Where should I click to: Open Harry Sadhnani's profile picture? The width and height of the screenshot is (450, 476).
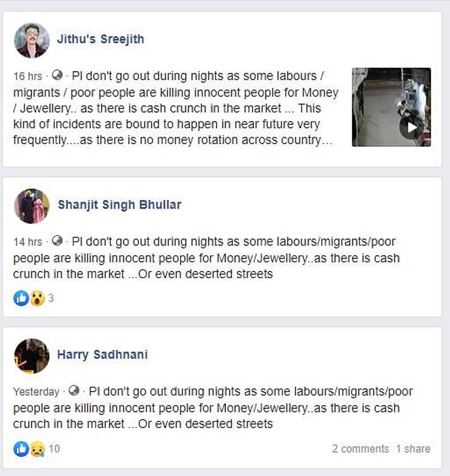(31, 356)
